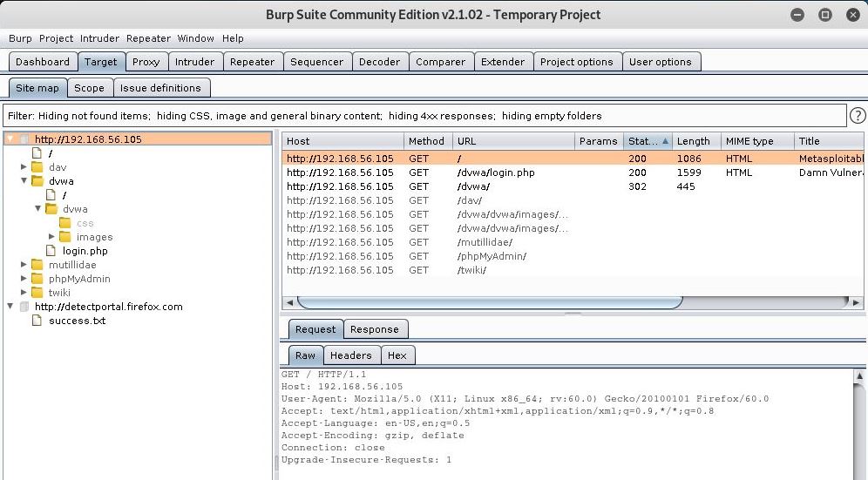Image resolution: width=868 pixels, height=480 pixels.
Task: Click the dav folder icon
Action: coord(37,167)
